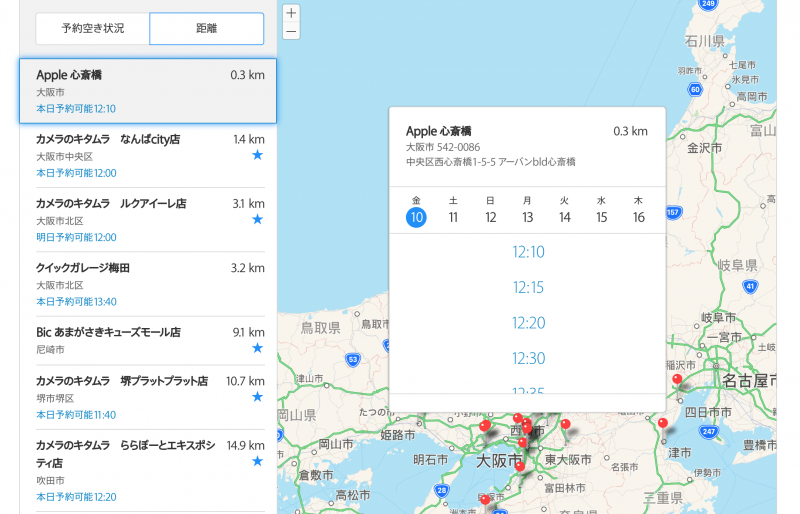Click the 四日市市 label on map
This screenshot has width=800, height=514.
(x=708, y=412)
